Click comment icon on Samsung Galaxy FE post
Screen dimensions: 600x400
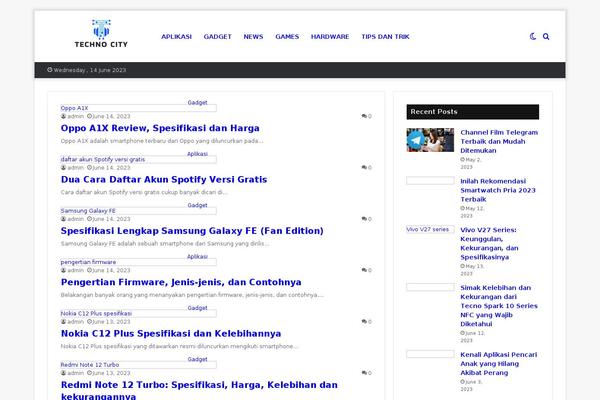point(365,219)
